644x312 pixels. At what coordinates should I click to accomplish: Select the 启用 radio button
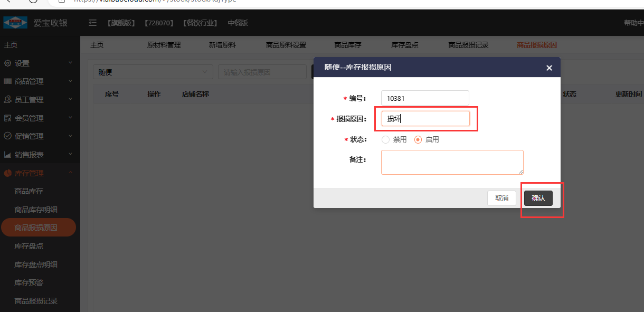[x=418, y=140]
